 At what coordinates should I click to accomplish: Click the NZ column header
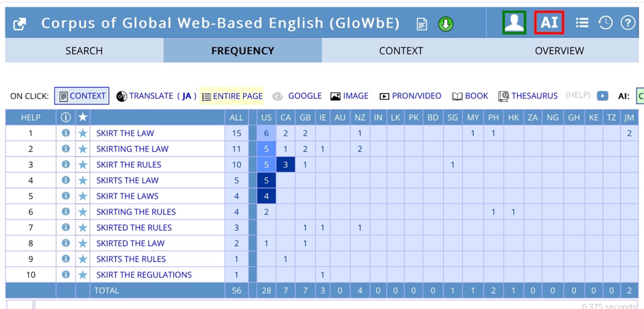(360, 117)
